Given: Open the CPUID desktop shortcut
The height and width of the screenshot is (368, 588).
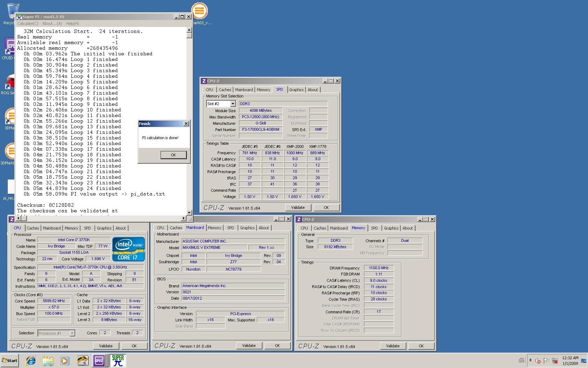Looking at the screenshot, I should point(9,48).
